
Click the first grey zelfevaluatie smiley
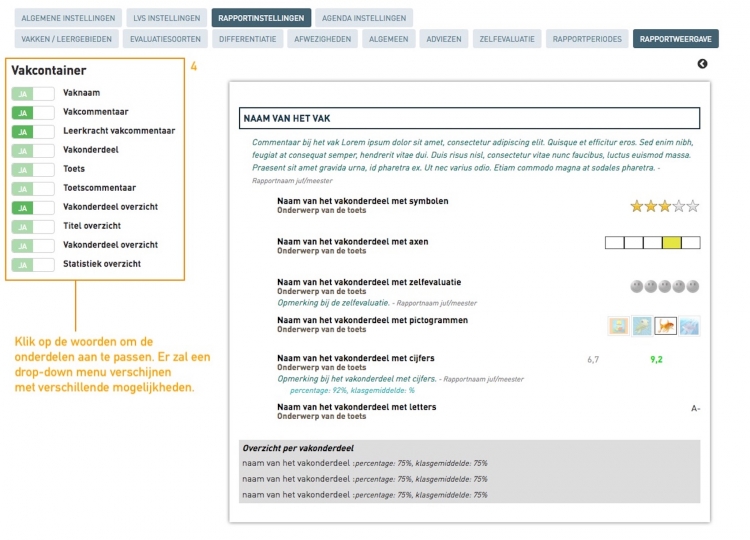click(636, 287)
